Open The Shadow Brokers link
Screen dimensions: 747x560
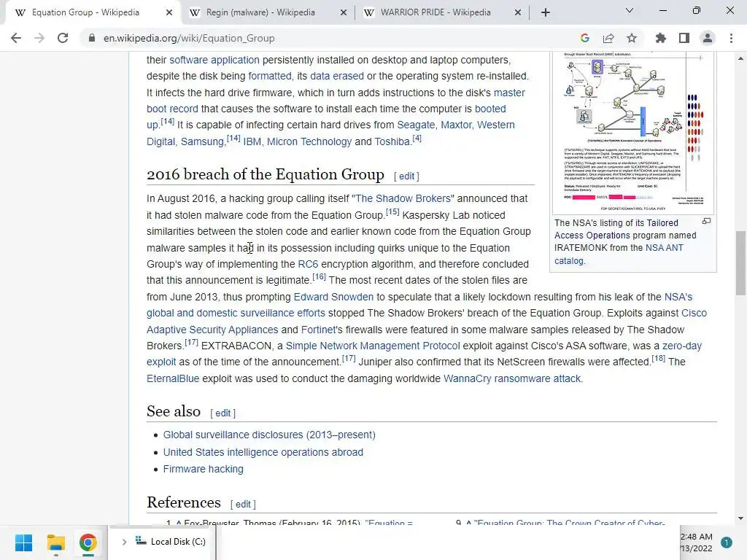403,198
